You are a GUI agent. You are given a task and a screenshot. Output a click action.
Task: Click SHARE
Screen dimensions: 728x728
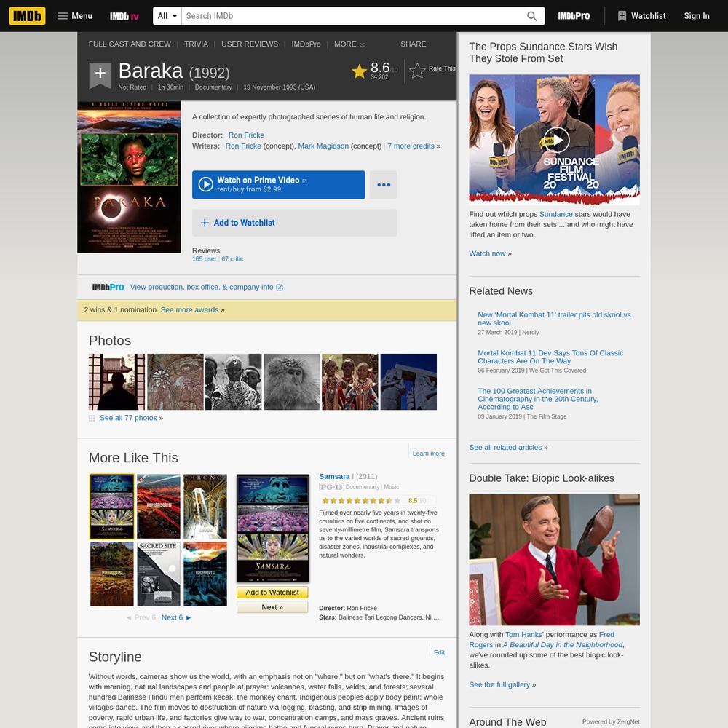(x=414, y=44)
